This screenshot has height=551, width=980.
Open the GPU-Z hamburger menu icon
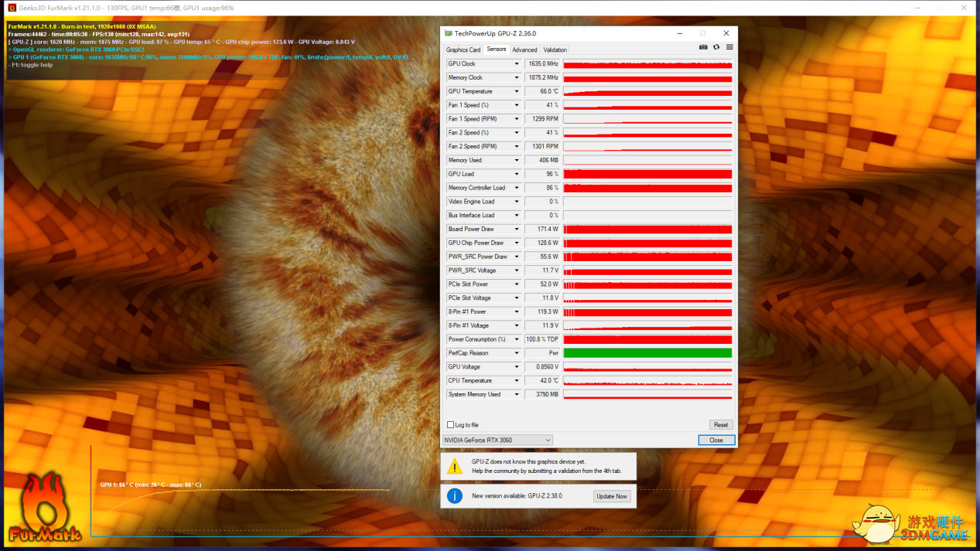[x=729, y=48]
